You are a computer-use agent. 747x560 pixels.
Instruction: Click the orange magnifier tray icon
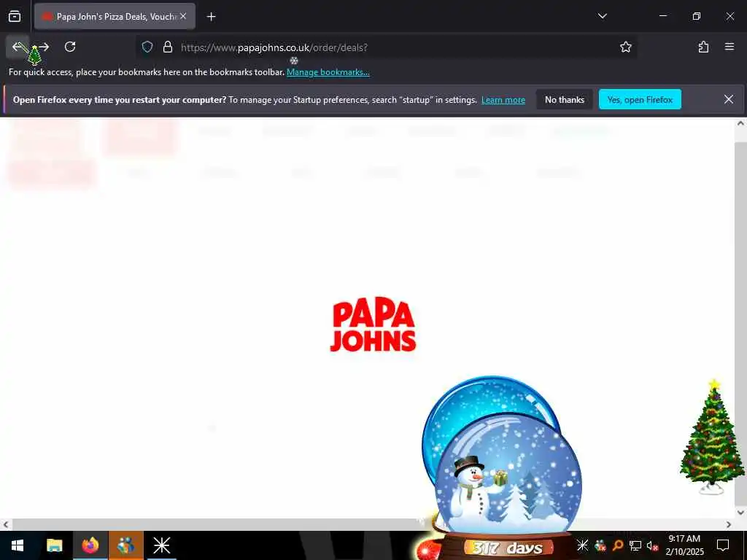point(617,545)
